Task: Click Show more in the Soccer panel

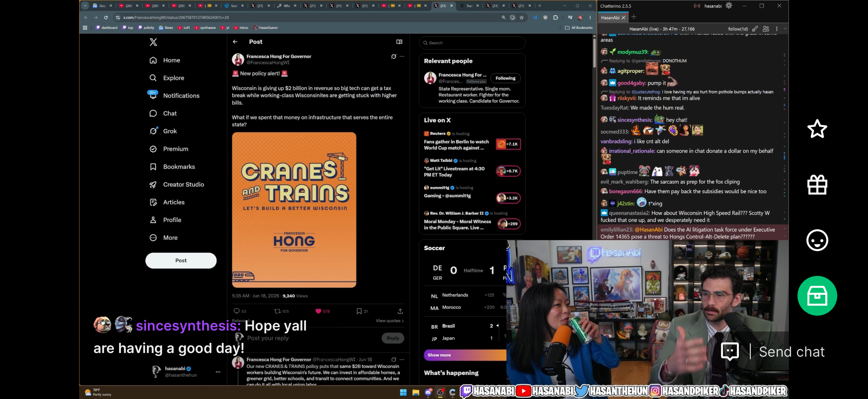Action: coord(465,355)
